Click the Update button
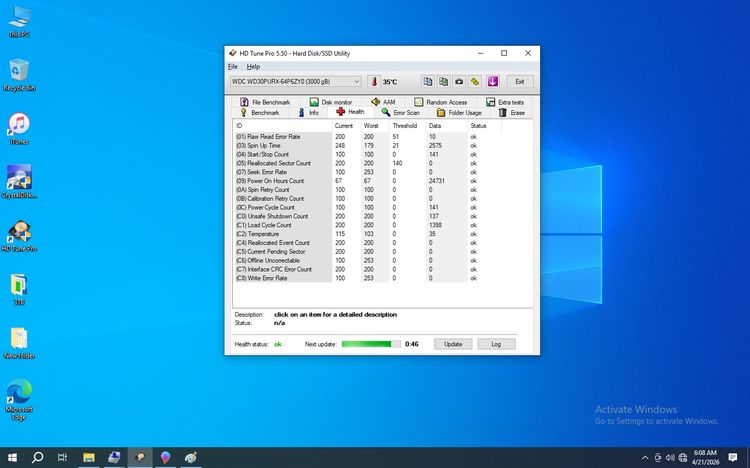Viewport: 750px width, 468px height. pos(453,344)
